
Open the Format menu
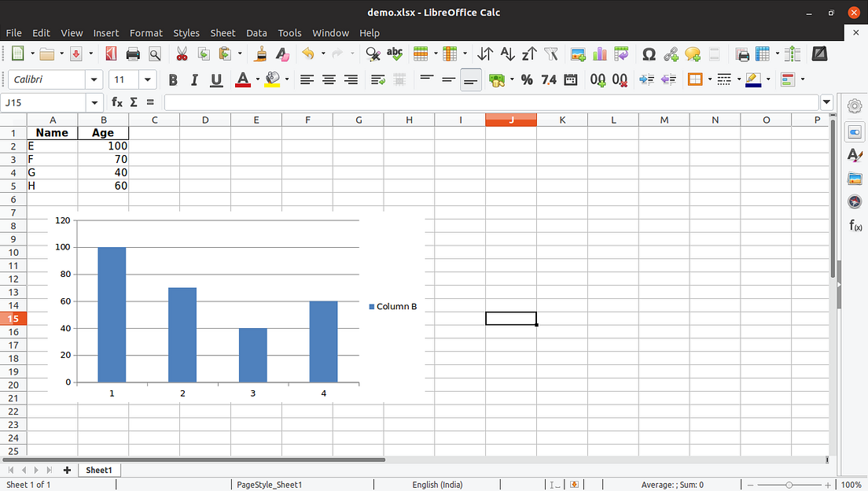pyautogui.click(x=145, y=33)
